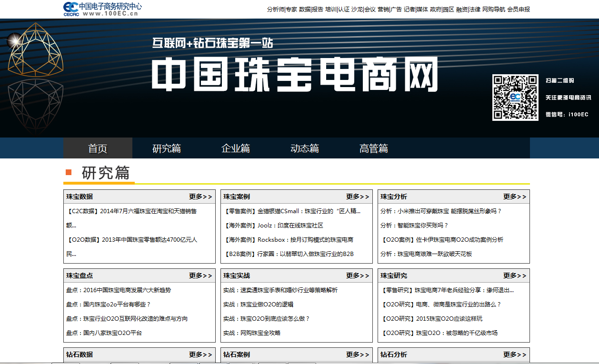Open 更多>> beside 钻石数据

coord(200,354)
